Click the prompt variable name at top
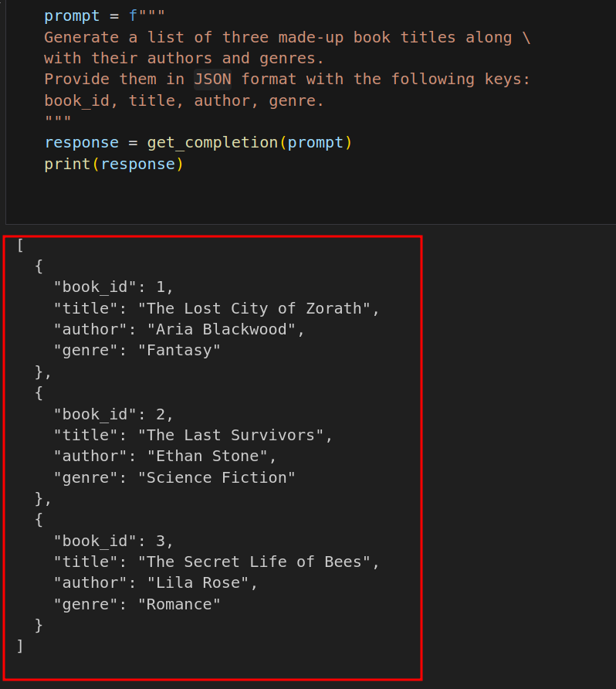 tap(72, 15)
